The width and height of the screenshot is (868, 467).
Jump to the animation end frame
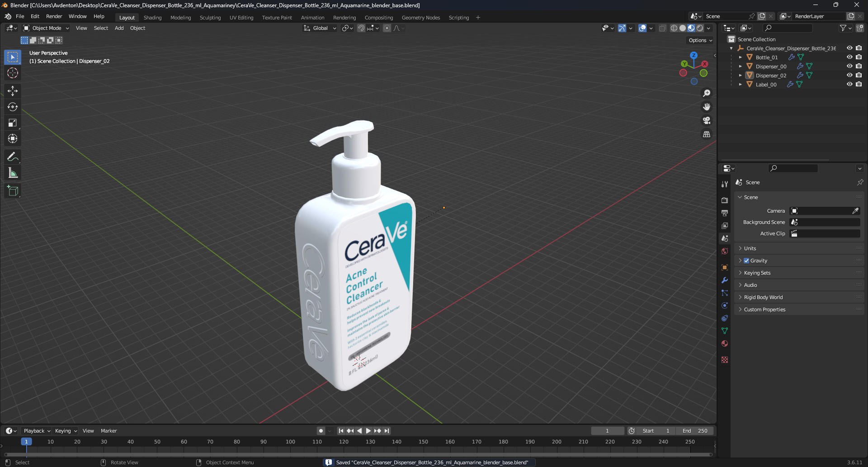[x=387, y=431]
